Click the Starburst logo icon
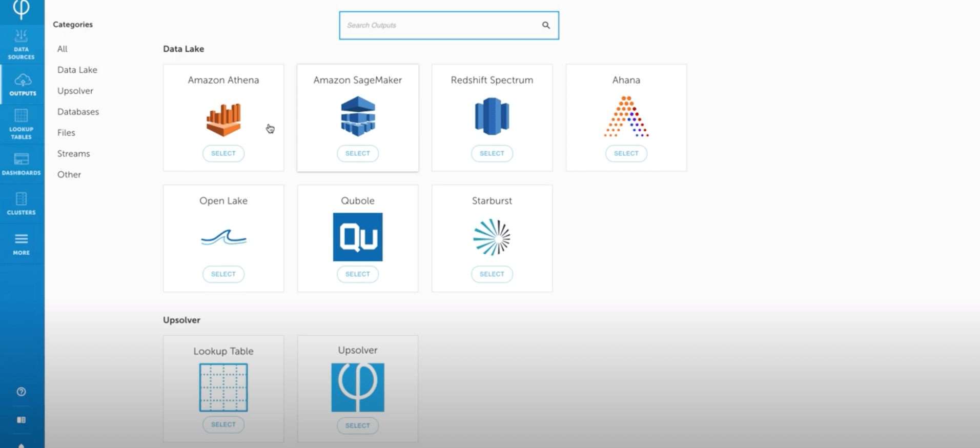This screenshot has height=448, width=980. coord(492,237)
